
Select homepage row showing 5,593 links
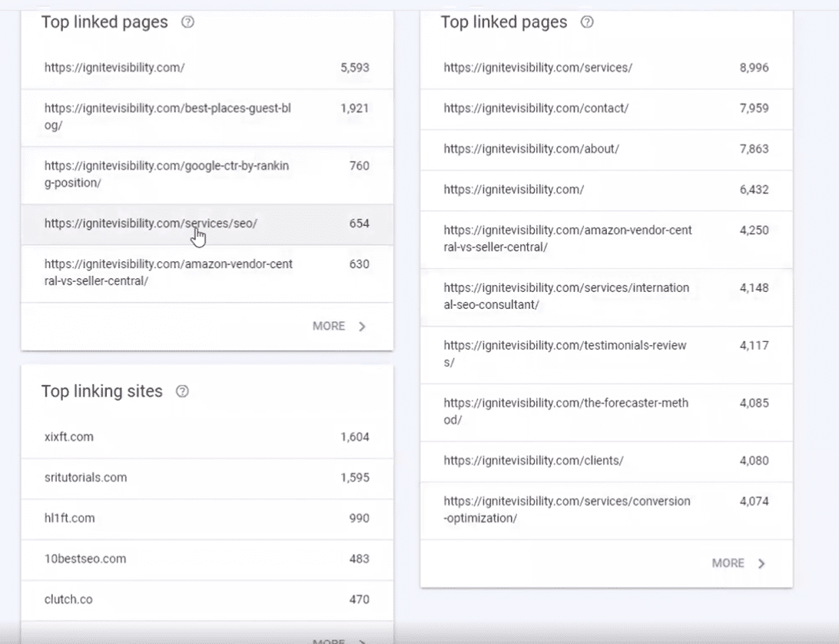coord(206,68)
